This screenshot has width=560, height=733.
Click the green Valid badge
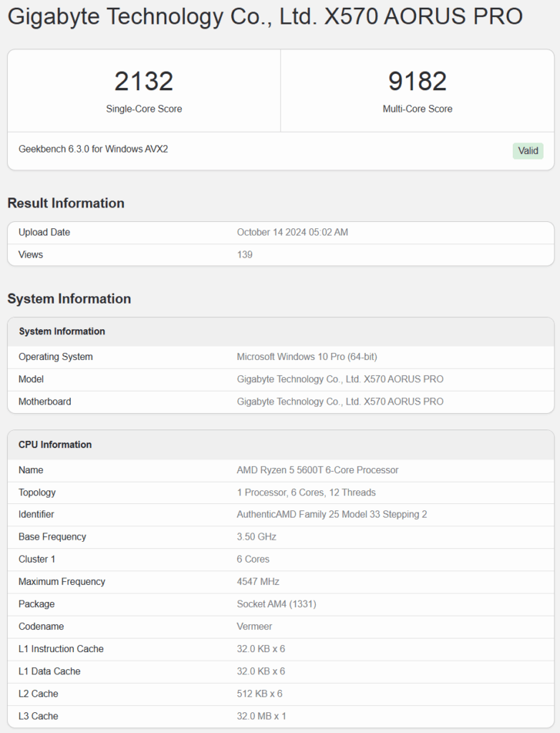[528, 151]
